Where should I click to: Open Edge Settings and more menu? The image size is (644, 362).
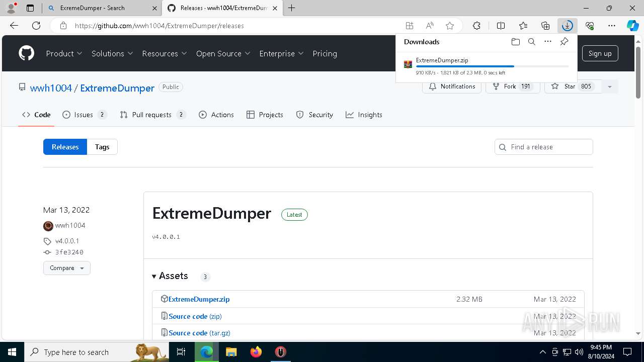point(612,26)
